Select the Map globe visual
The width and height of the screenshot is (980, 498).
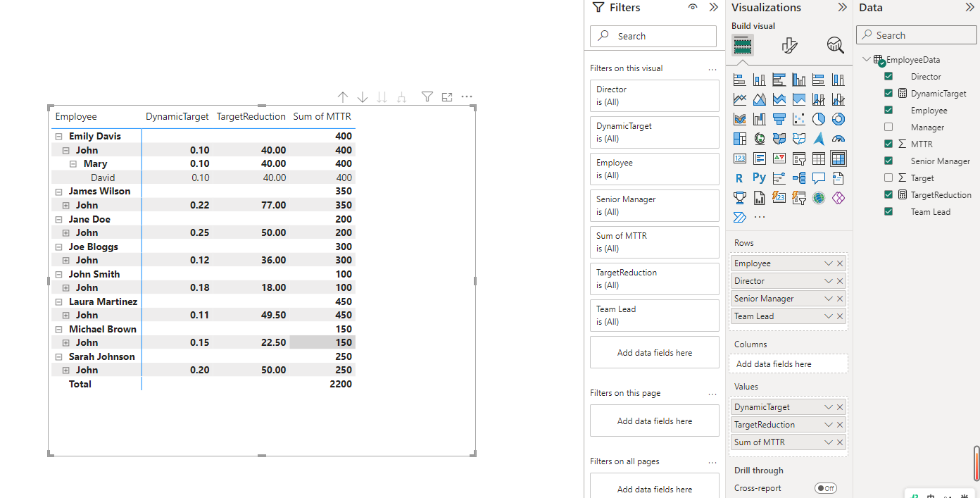[759, 139]
